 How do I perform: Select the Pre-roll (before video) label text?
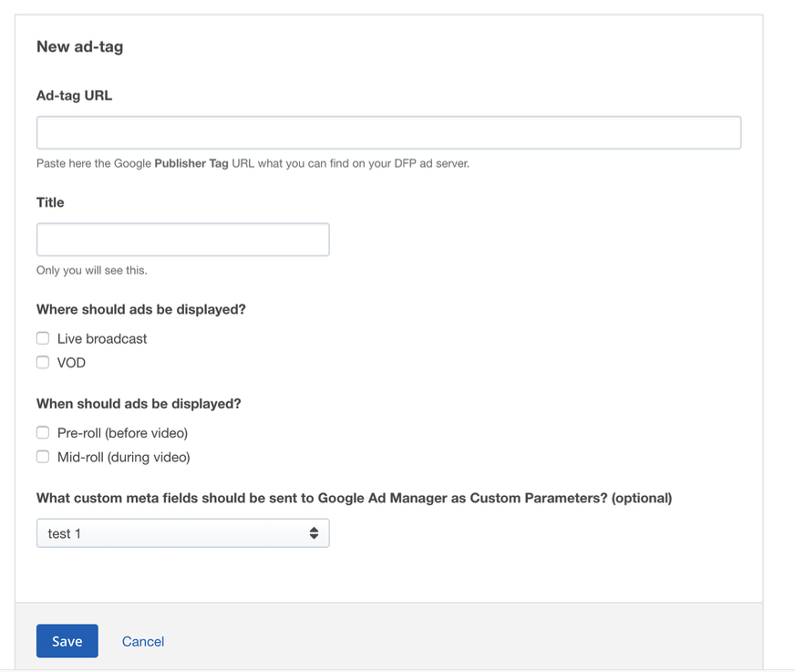coord(122,433)
